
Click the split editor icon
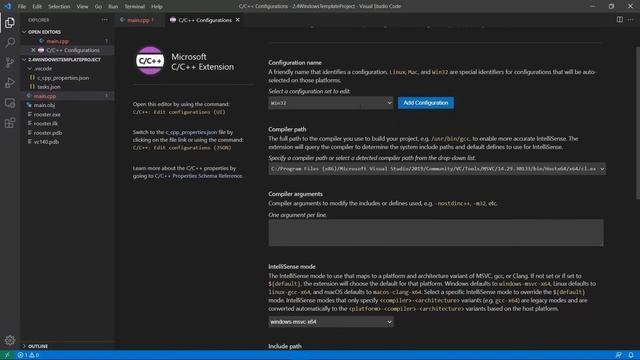620,20
